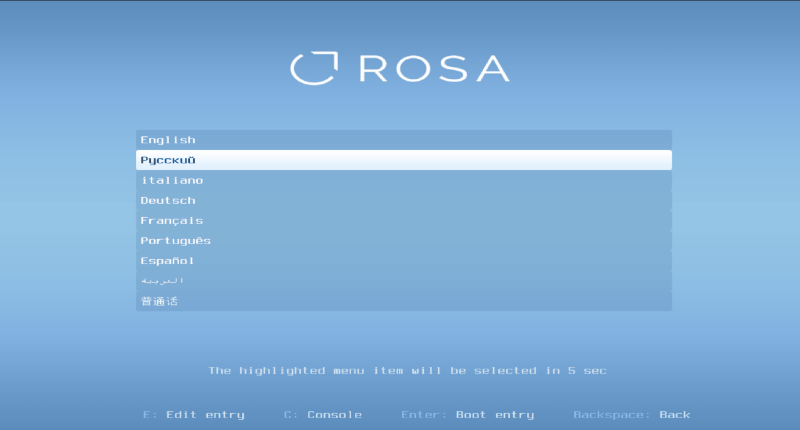The image size is (800, 430).
Task: Select the Chinese 普通话 entry
Action: pos(404,301)
